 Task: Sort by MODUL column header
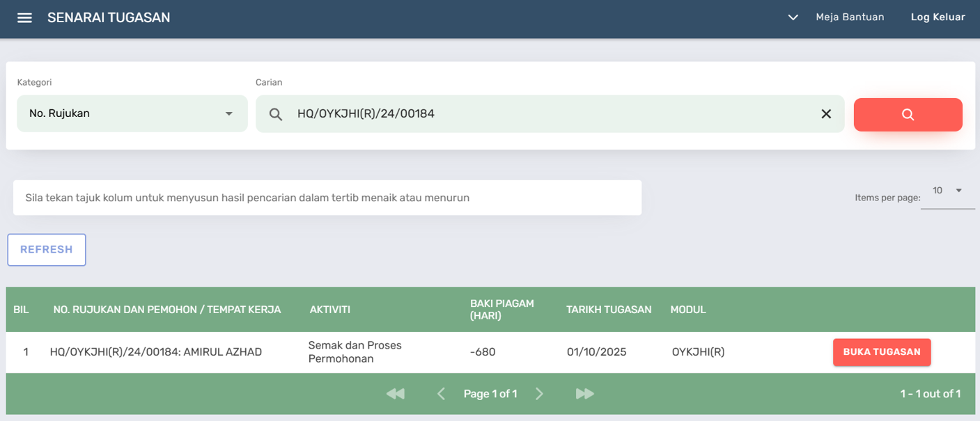[688, 310]
